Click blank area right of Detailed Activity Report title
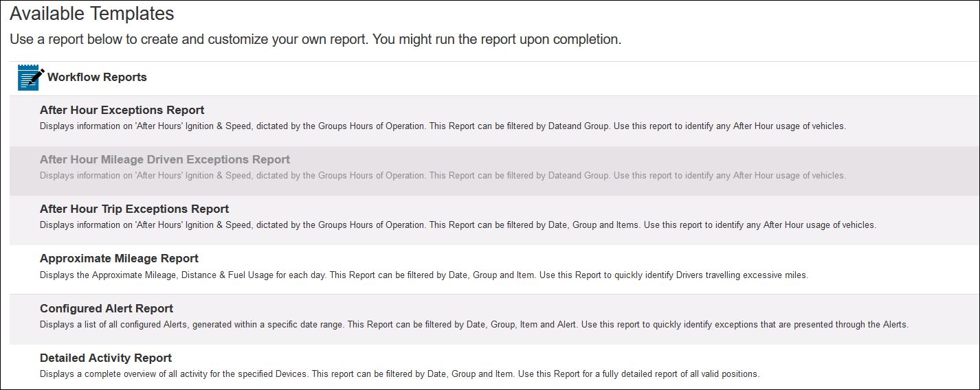The image size is (980, 390). 550,358
